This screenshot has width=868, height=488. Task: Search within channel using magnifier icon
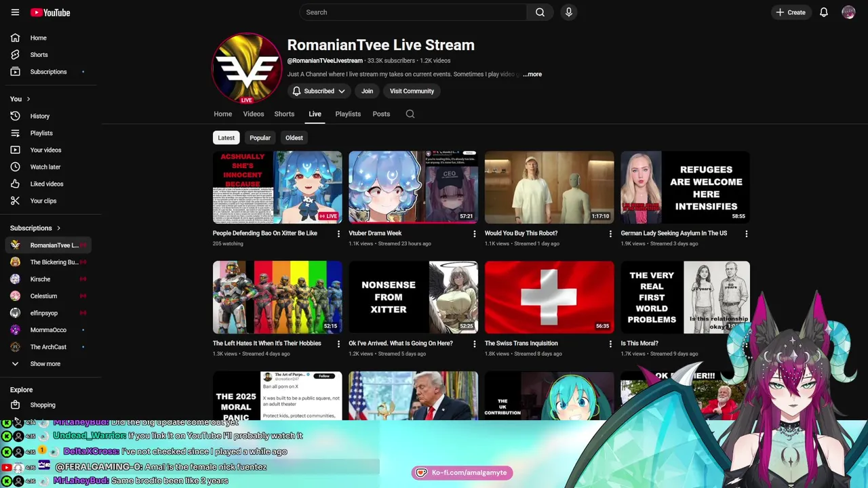tap(410, 114)
